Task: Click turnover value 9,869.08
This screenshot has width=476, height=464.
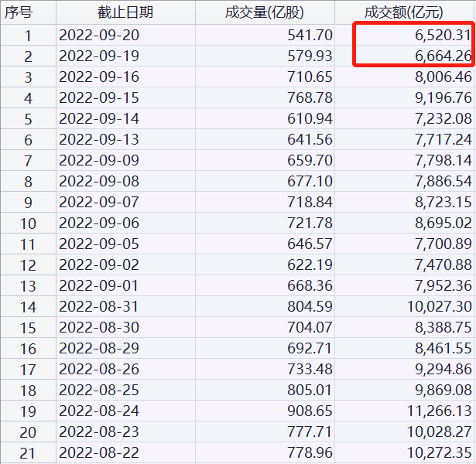Action: coord(443,390)
